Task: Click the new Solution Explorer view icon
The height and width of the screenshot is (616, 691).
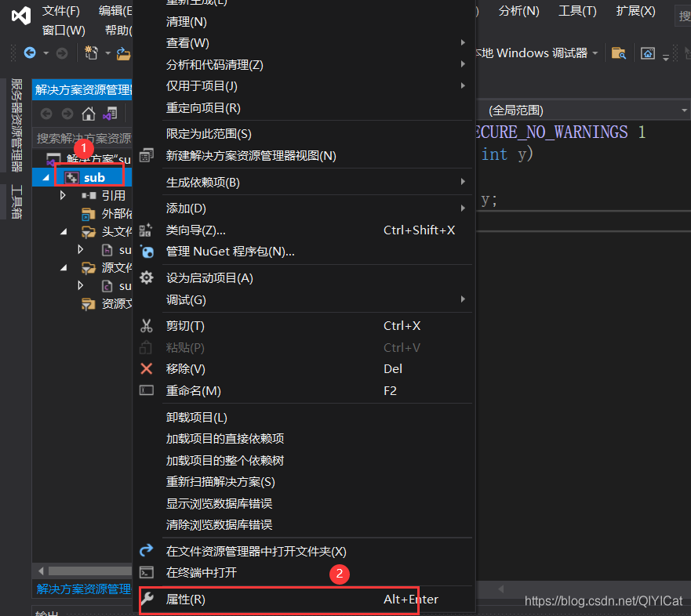Action: point(147,155)
